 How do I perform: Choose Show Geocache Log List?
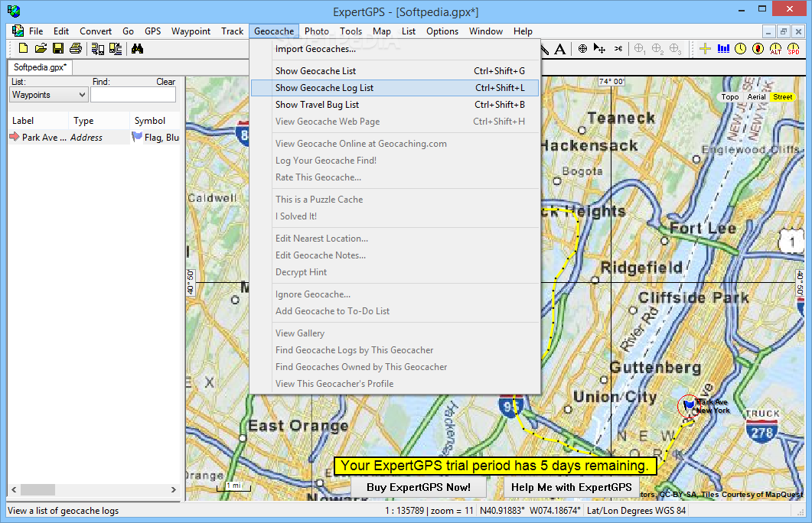(395, 88)
